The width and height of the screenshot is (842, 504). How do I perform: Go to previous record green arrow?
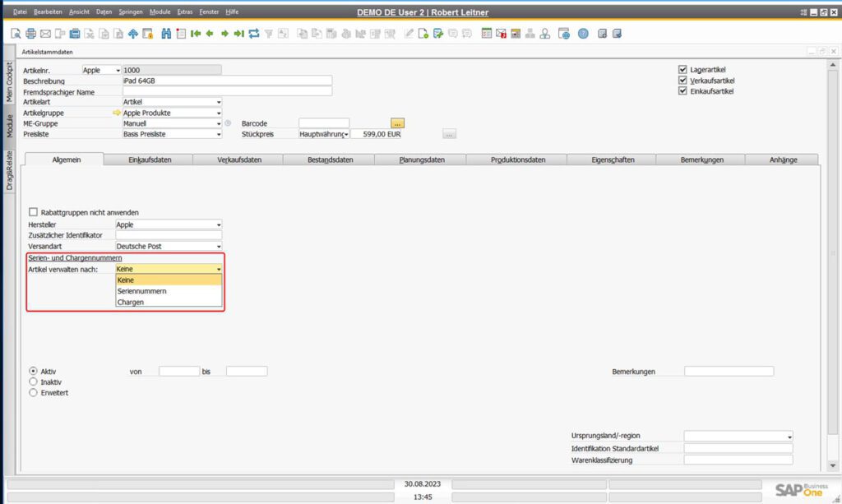(x=210, y=34)
